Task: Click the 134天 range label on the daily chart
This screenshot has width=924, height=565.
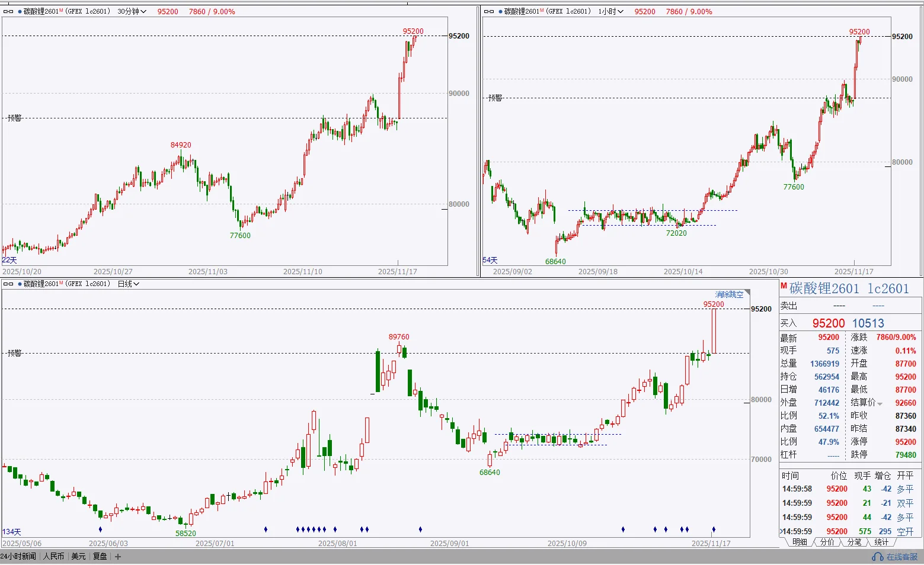Action: (12, 532)
